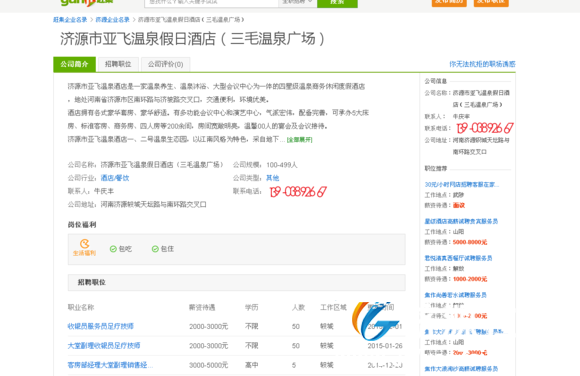Viewport: 580px width, 376px height.
Task: Click the rightmost orange publish button
Action: click(x=491, y=3)
